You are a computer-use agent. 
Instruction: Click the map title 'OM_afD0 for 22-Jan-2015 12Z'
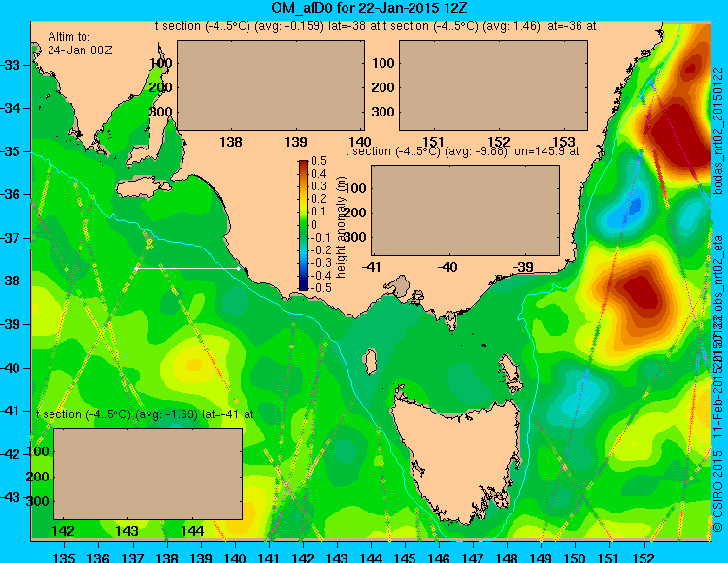(x=370, y=8)
